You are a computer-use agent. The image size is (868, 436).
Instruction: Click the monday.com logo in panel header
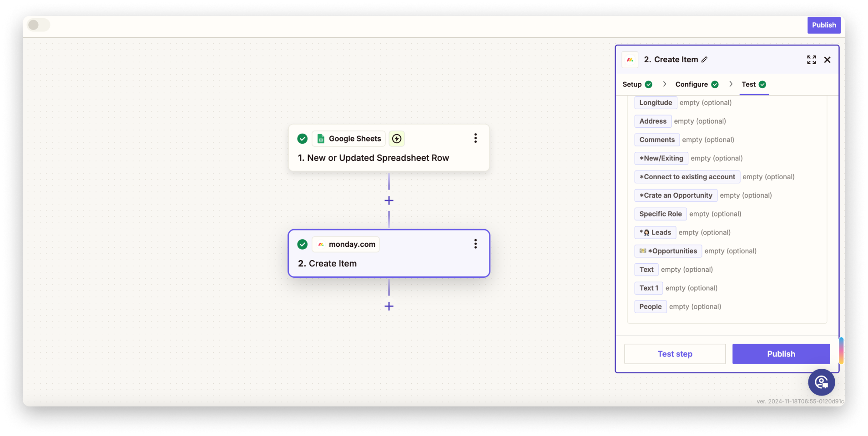630,60
